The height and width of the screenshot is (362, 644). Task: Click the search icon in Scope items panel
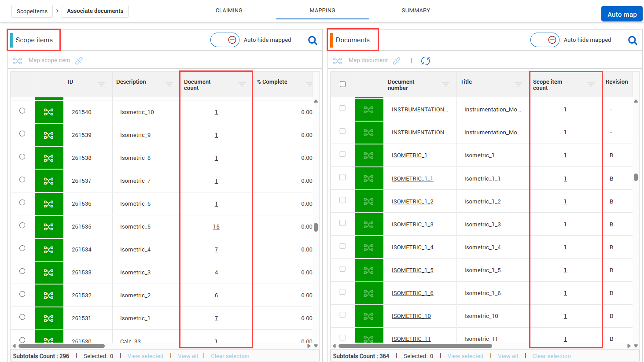(x=313, y=41)
